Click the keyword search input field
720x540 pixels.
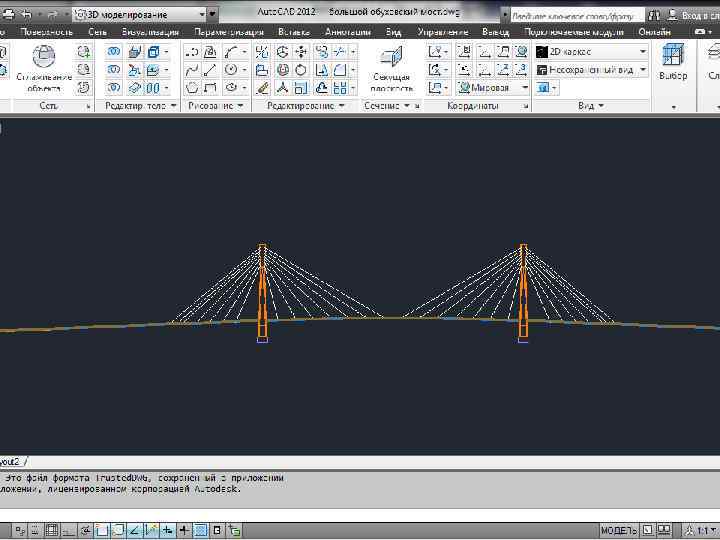coord(575,16)
